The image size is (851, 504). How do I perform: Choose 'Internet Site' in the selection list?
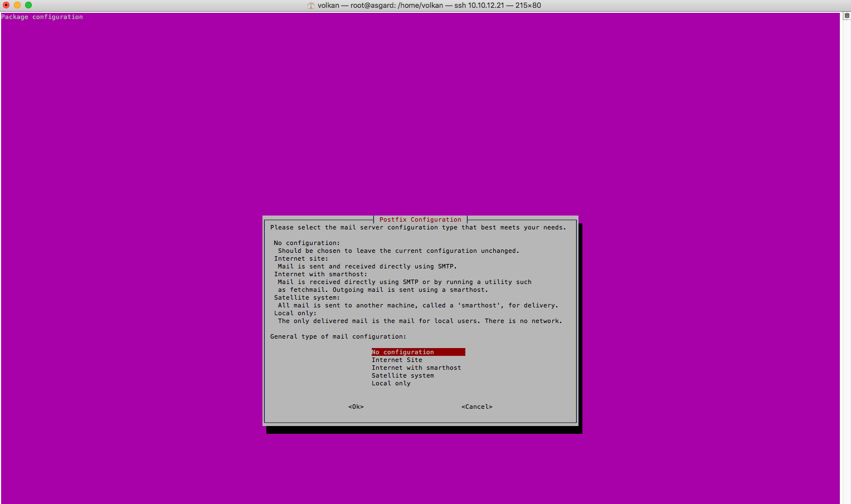[x=397, y=360]
